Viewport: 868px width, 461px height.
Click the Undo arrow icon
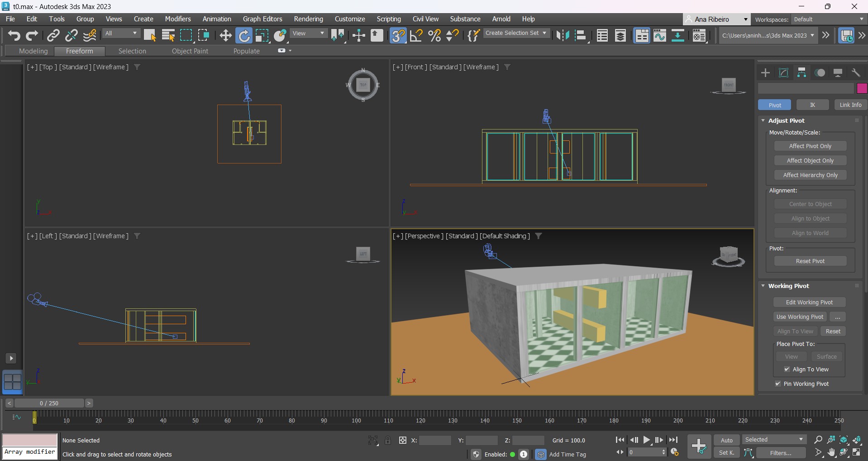click(14, 35)
